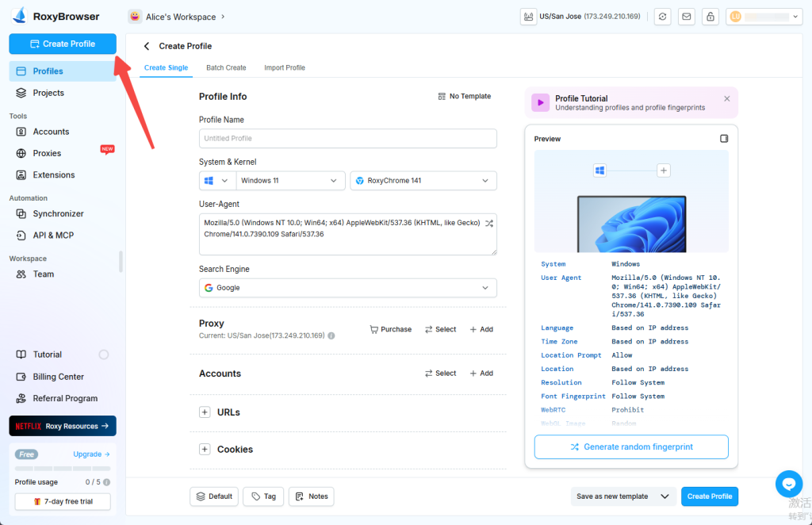Screen dimensions: 812x525
Task: Open the Google search engine dropdown
Action: (347, 288)
